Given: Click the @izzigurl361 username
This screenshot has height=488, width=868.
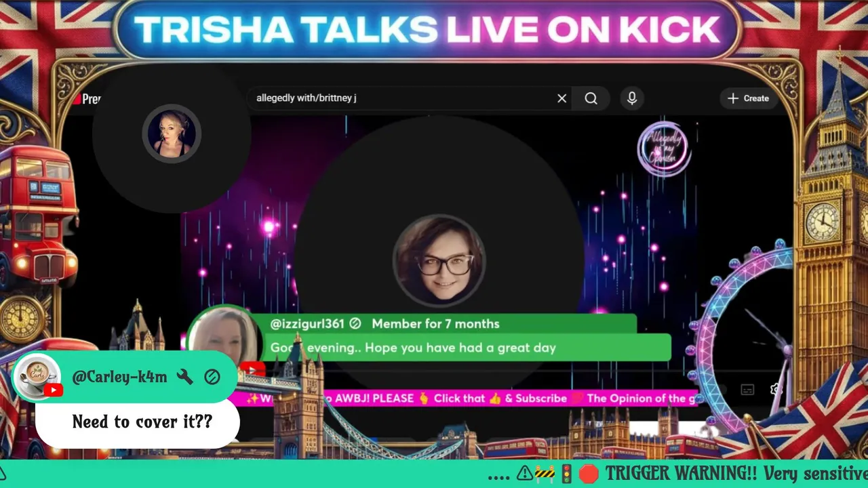Looking at the screenshot, I should (x=307, y=324).
